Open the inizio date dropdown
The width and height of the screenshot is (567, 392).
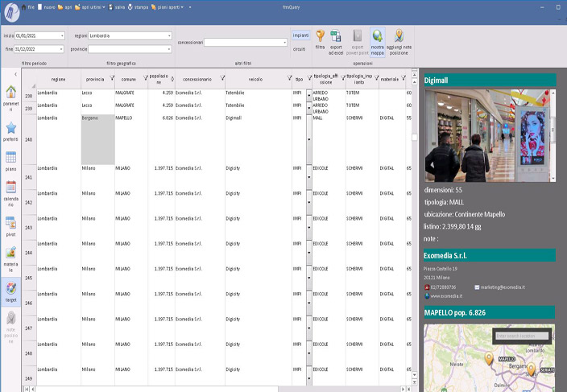click(x=62, y=35)
